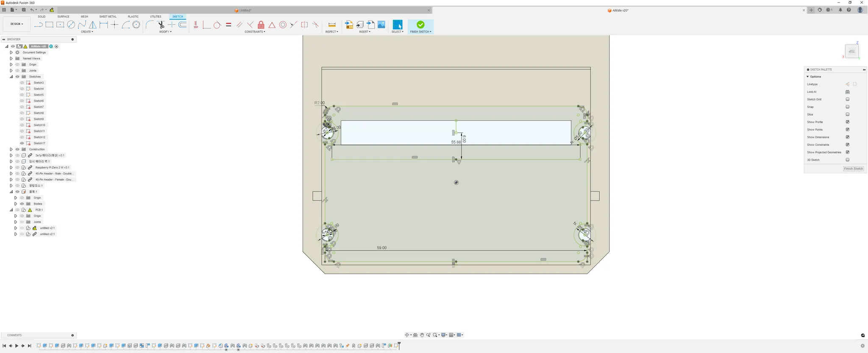
Task: Select the Spline sketch tool
Action: (82, 25)
